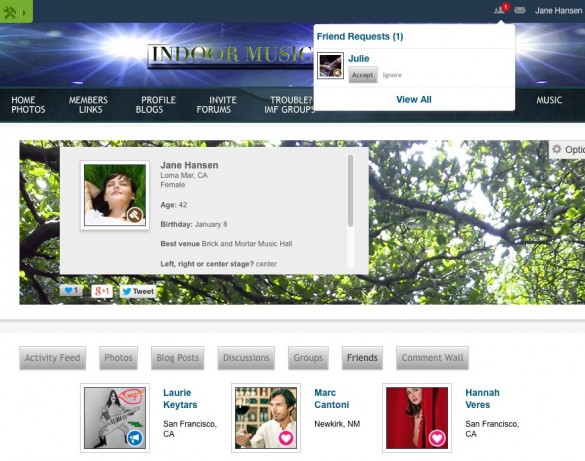Ignore Julie's friend request
Image resolution: width=585 pixels, height=461 pixels.
coord(392,75)
